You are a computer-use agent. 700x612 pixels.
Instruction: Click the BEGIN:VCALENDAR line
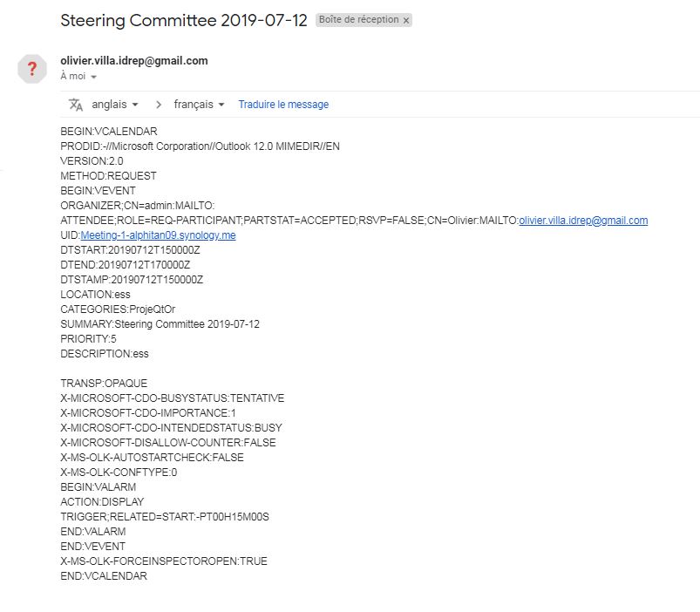[108, 132]
